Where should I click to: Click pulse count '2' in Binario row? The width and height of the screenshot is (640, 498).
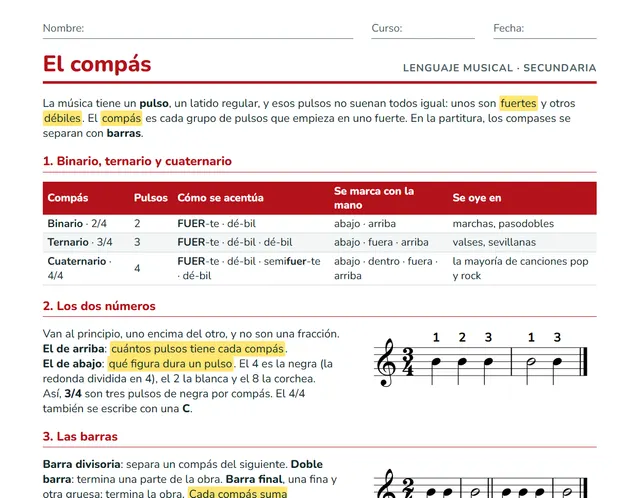(137, 224)
